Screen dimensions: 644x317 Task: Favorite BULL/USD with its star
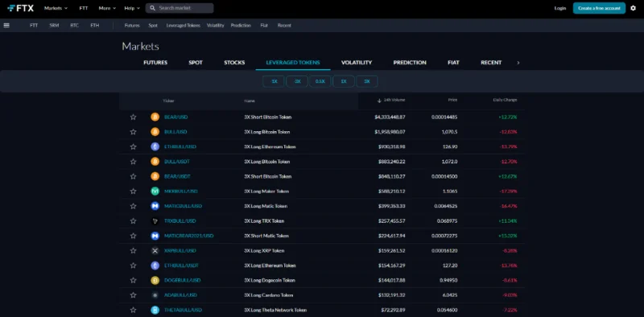point(133,132)
